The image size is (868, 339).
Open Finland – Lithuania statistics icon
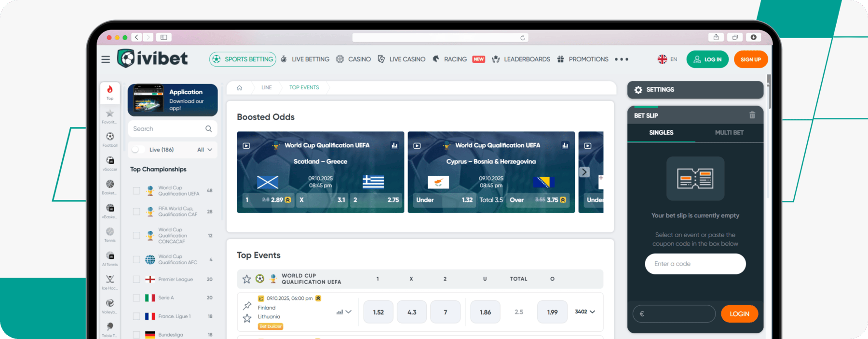point(339,312)
